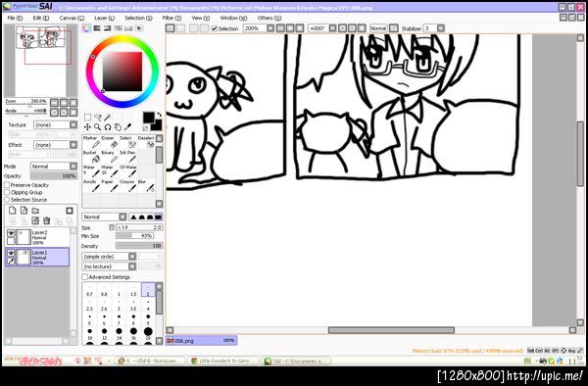Screen dimensions: 588x386
Task: Open the Texture dropdown
Action: pyautogui.click(x=55, y=124)
